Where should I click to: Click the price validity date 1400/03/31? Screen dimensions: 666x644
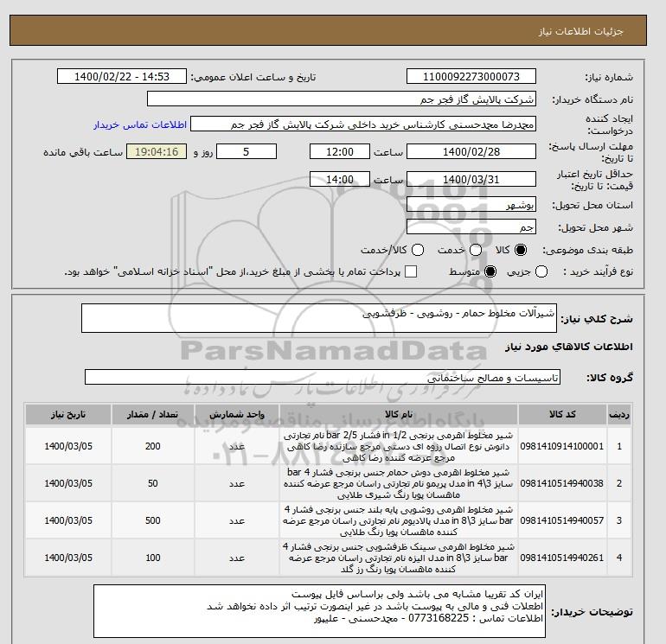coord(471,179)
